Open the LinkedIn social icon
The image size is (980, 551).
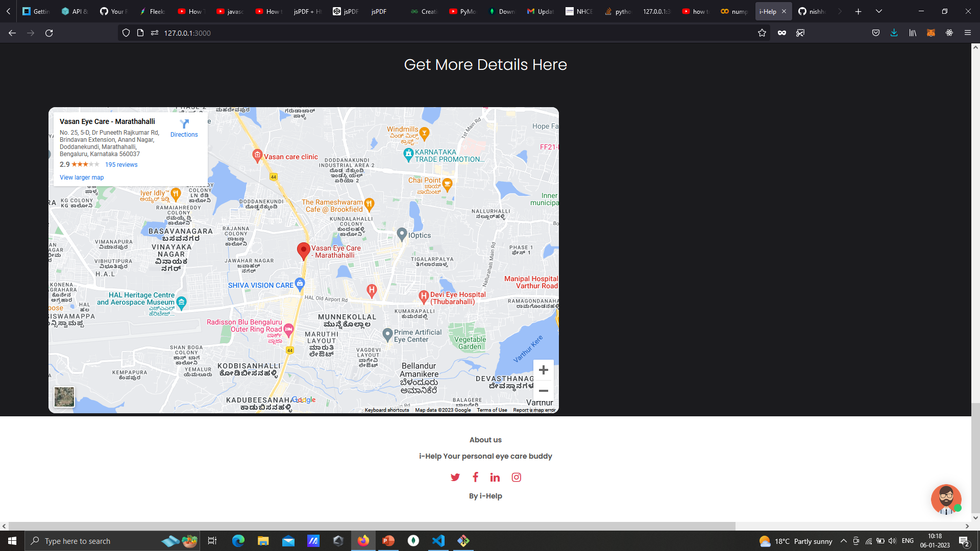click(x=495, y=478)
